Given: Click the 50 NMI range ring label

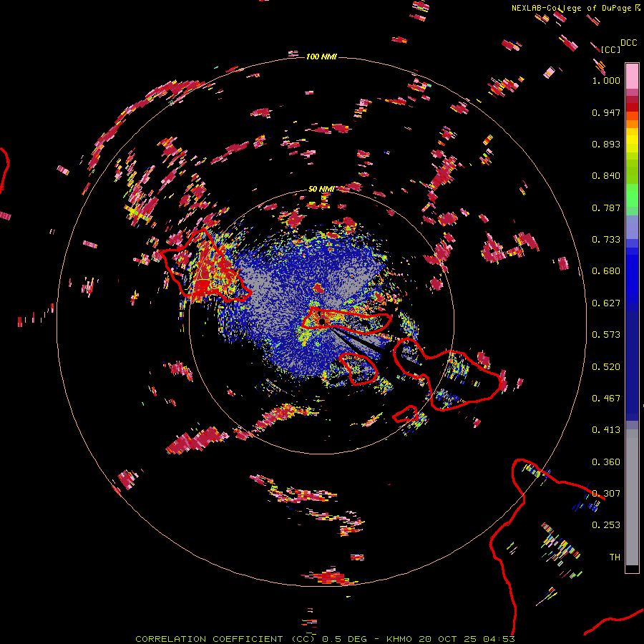Looking at the screenshot, I should 321,189.
